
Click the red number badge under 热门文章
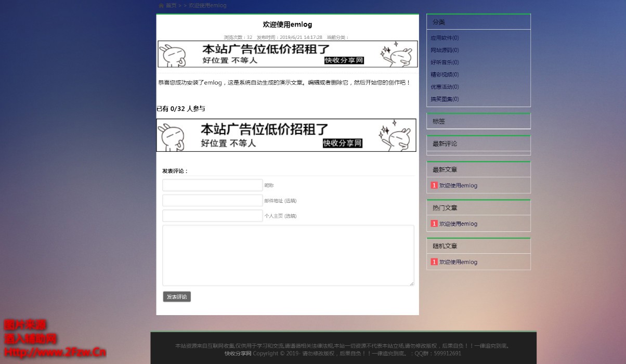tap(434, 224)
